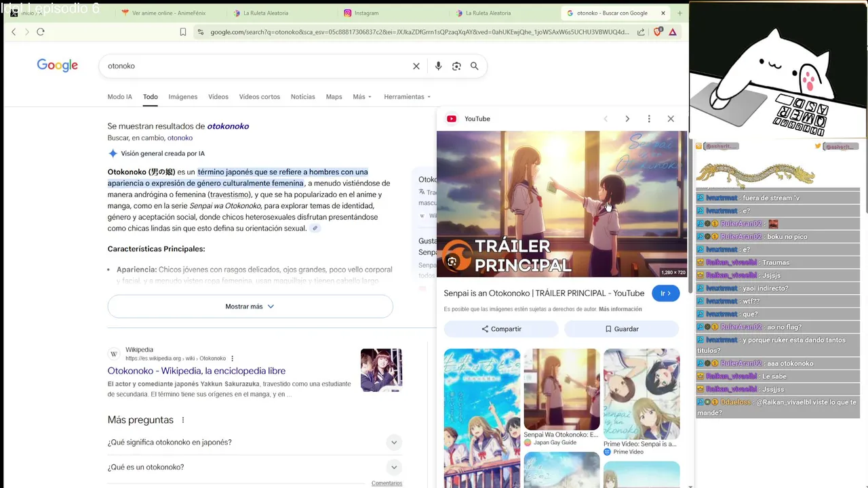The height and width of the screenshot is (488, 868).
Task: Click the main trailer preview image
Action: (561, 204)
